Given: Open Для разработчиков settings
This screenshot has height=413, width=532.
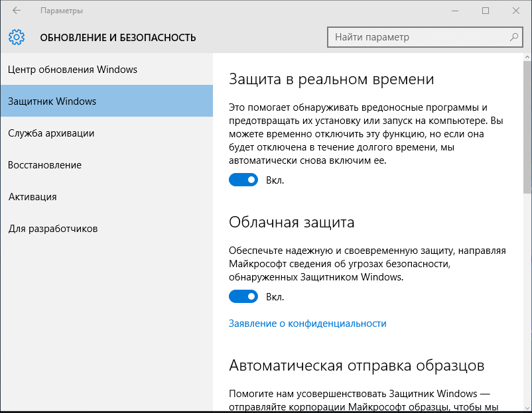Looking at the screenshot, I should (53, 229).
